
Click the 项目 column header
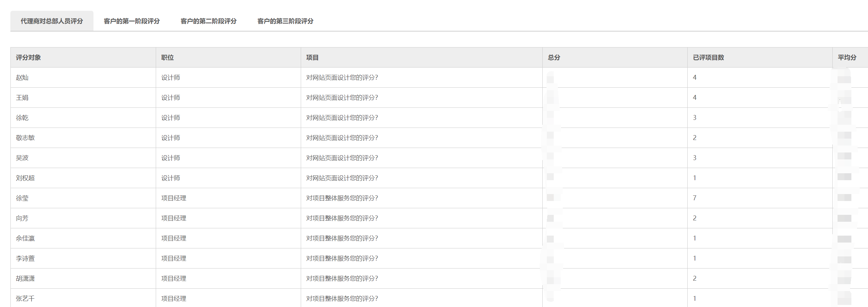coord(312,58)
